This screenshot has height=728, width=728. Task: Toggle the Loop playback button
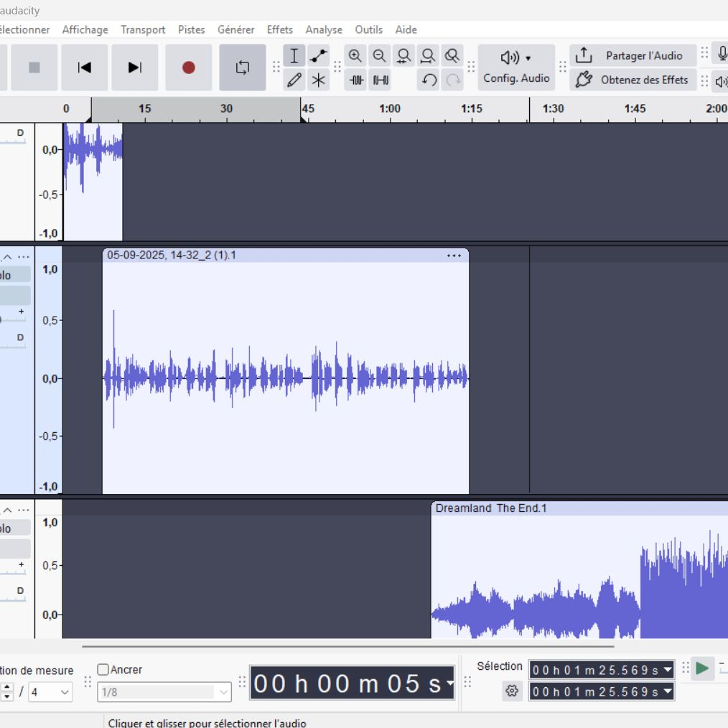click(242, 67)
